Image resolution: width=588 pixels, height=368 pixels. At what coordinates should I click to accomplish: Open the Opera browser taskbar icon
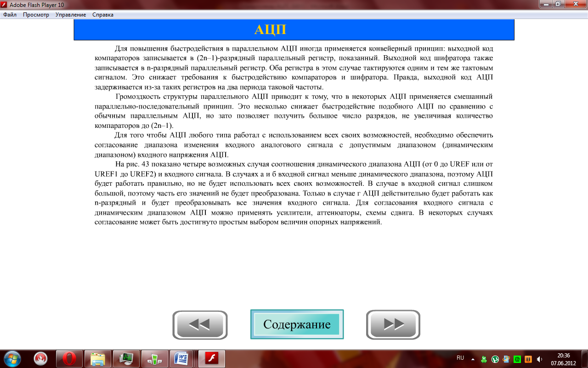[69, 358]
